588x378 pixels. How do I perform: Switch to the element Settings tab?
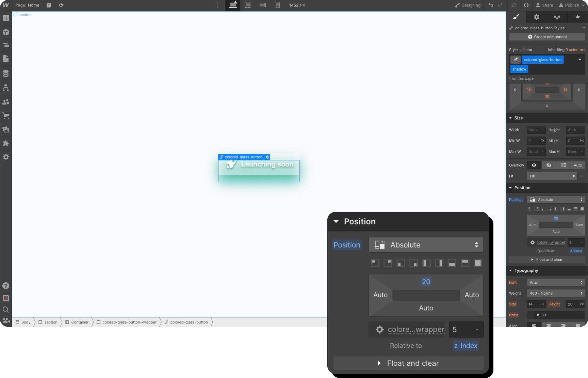click(537, 17)
